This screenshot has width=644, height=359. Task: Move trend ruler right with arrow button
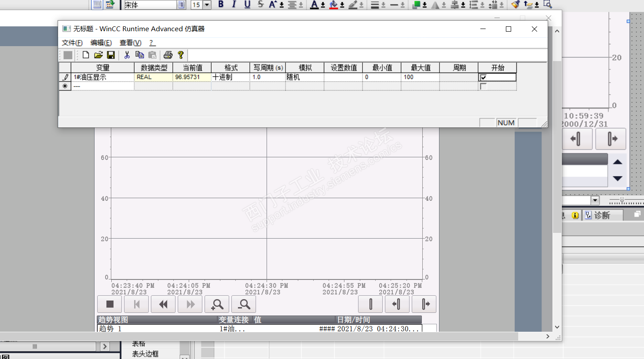pos(424,304)
